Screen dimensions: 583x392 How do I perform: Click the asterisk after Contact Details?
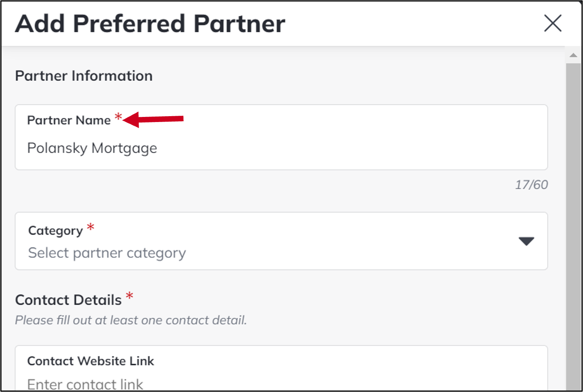(130, 297)
